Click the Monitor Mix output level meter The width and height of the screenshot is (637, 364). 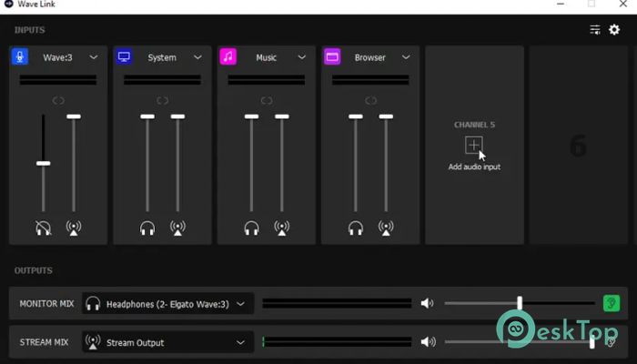337,303
